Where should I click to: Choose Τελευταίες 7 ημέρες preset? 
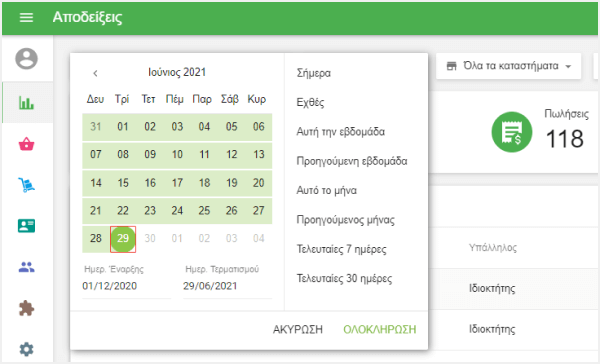pyautogui.click(x=341, y=249)
